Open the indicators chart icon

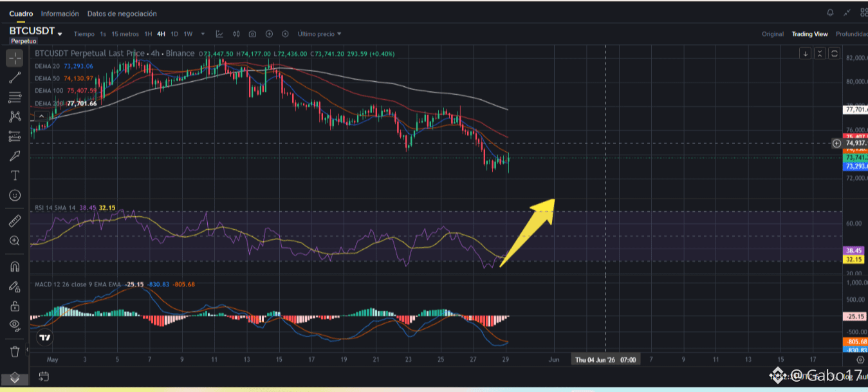point(220,33)
